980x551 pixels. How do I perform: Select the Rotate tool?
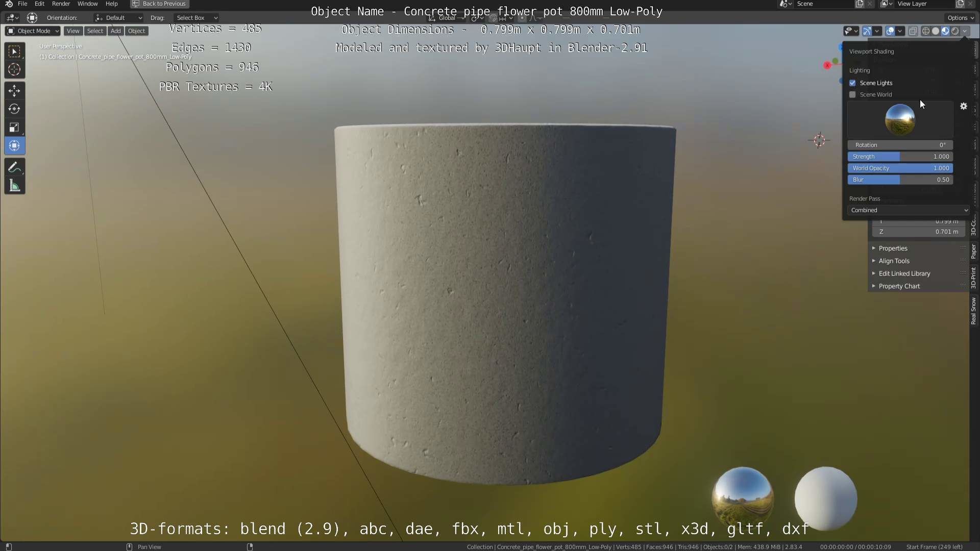[14, 109]
